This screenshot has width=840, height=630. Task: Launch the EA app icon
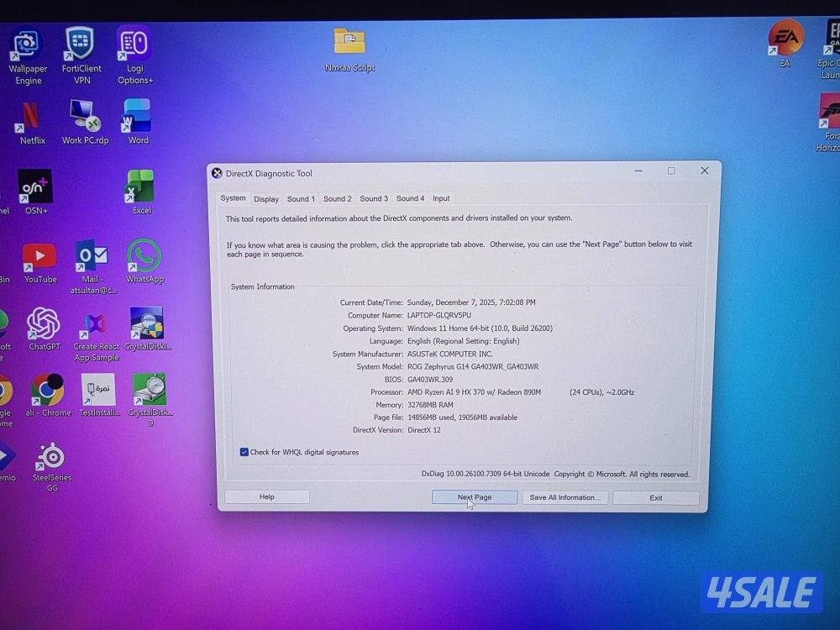[x=785, y=39]
